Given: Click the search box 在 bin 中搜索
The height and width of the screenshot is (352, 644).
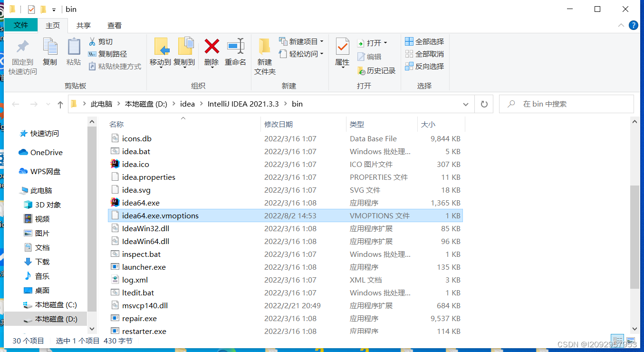Looking at the screenshot, I should [x=566, y=104].
